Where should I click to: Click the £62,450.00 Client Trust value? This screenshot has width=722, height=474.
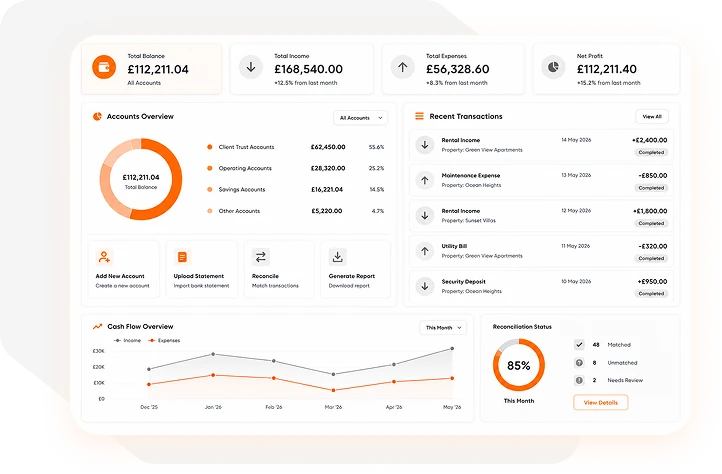click(328, 147)
